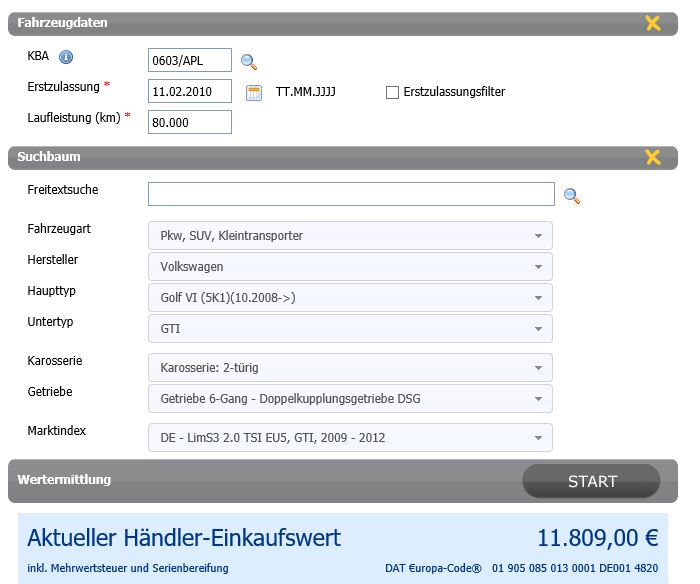Click the TT.MM.JJJJ format hint
This screenshot has width=700, height=584.
point(305,92)
